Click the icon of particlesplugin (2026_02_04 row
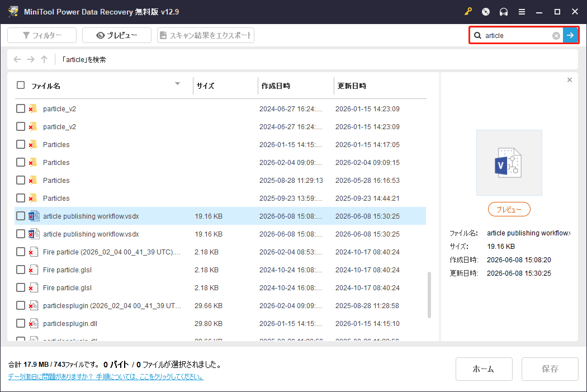This screenshot has height=392, width=587. click(x=34, y=305)
